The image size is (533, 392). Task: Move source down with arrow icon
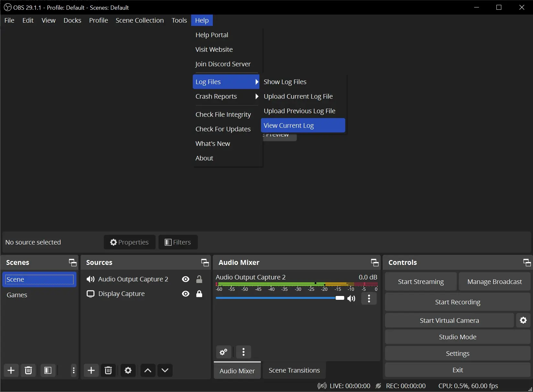coord(165,370)
